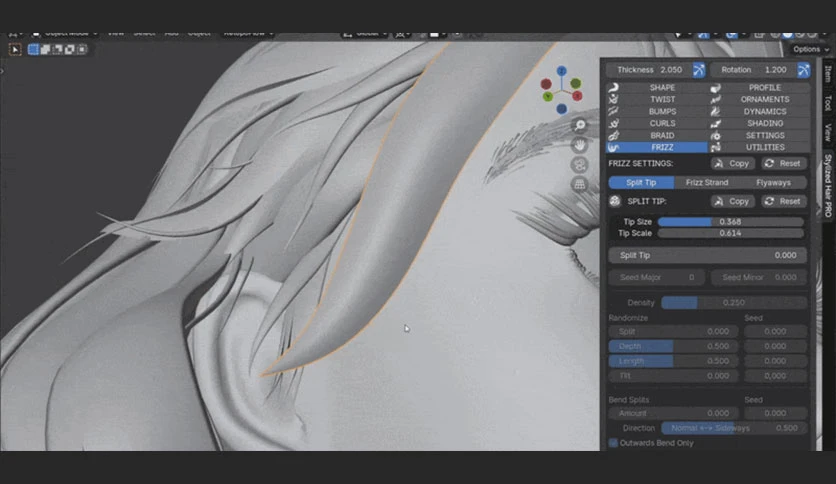Click the Z axis on navigation gizmo

(x=561, y=71)
